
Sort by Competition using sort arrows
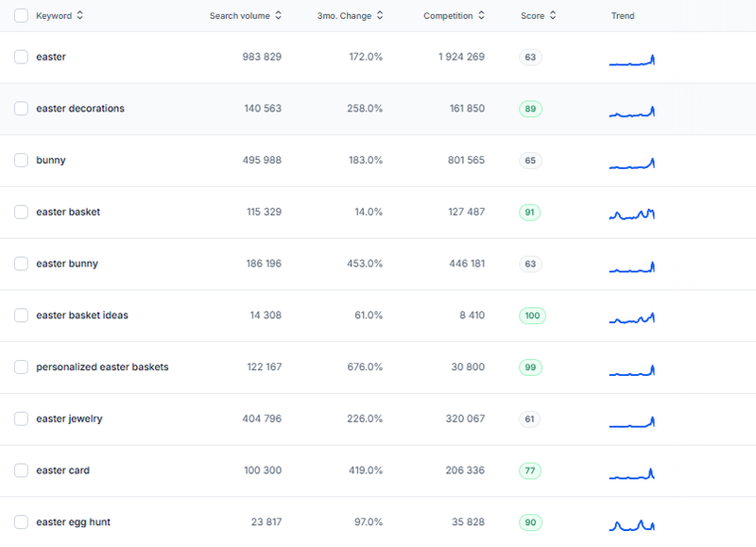pyautogui.click(x=481, y=15)
